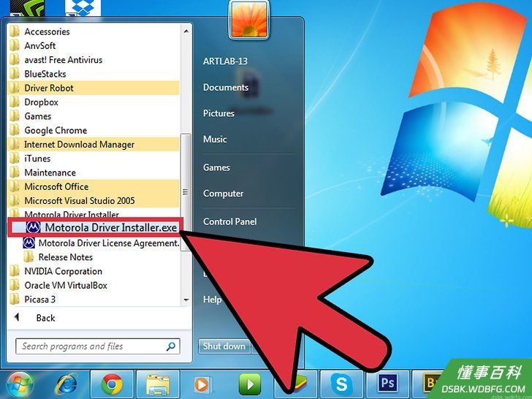Open Windows Media Player from taskbar
Image resolution: width=532 pixels, height=399 pixels.
click(x=203, y=384)
